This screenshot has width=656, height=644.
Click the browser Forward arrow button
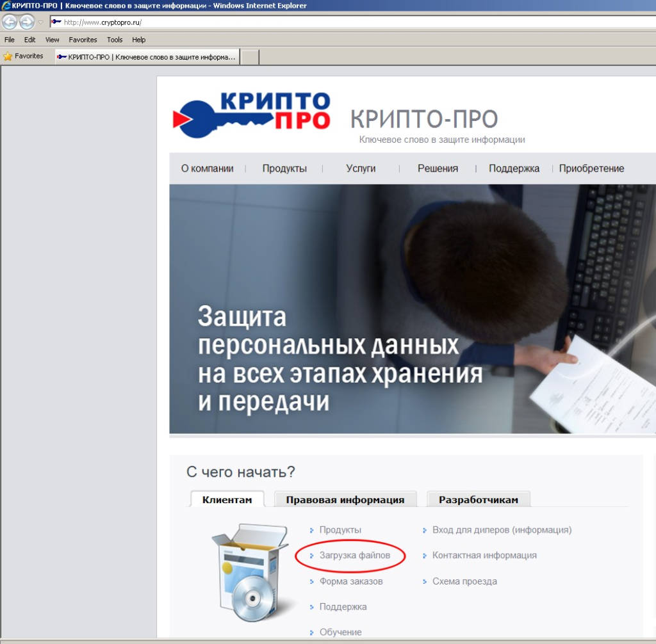click(x=26, y=22)
